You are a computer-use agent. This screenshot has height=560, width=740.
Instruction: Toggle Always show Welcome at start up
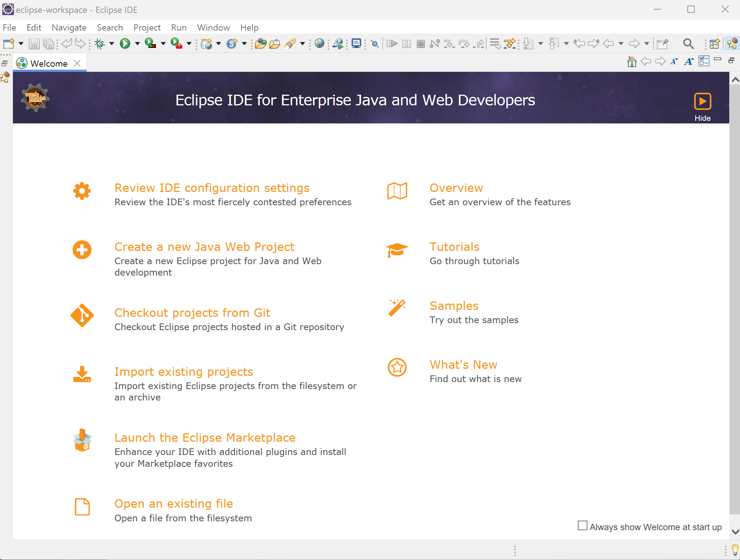click(x=583, y=526)
